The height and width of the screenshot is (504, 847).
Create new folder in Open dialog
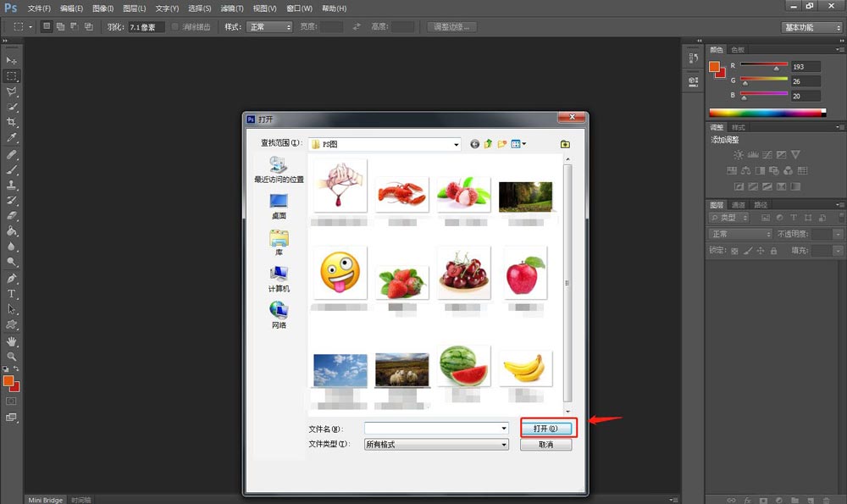[502, 144]
